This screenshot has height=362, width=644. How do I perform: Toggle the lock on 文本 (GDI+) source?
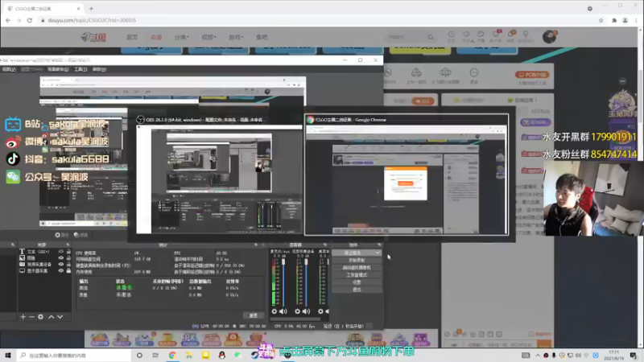[x=68, y=252]
